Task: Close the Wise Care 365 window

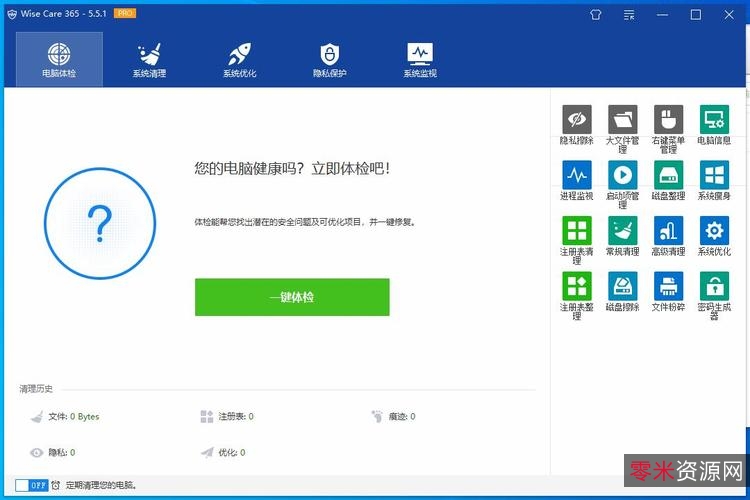Action: click(x=729, y=15)
